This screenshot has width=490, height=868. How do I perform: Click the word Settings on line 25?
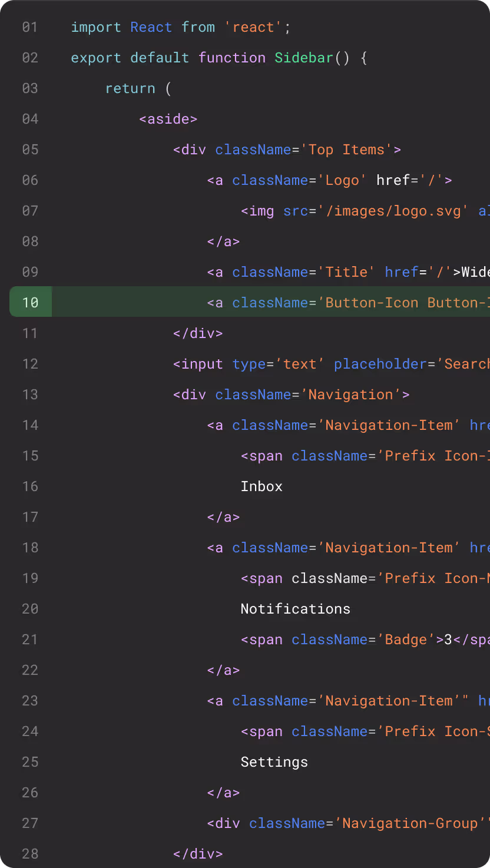point(274,762)
